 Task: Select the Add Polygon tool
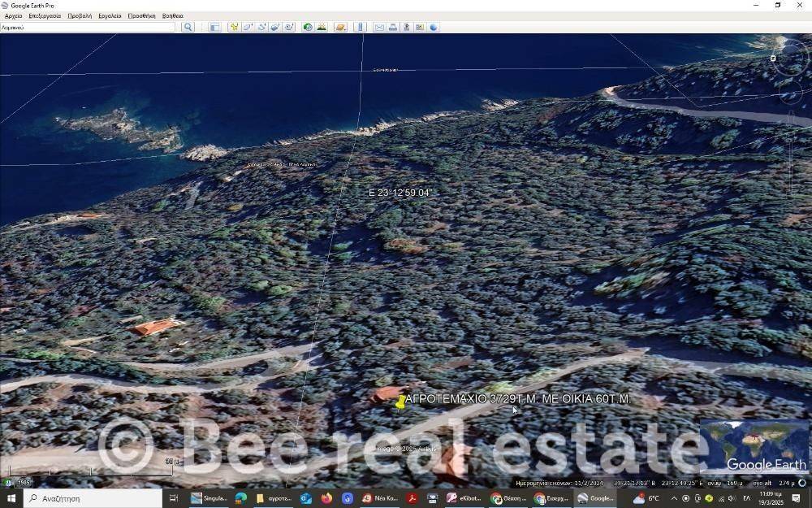(248, 27)
